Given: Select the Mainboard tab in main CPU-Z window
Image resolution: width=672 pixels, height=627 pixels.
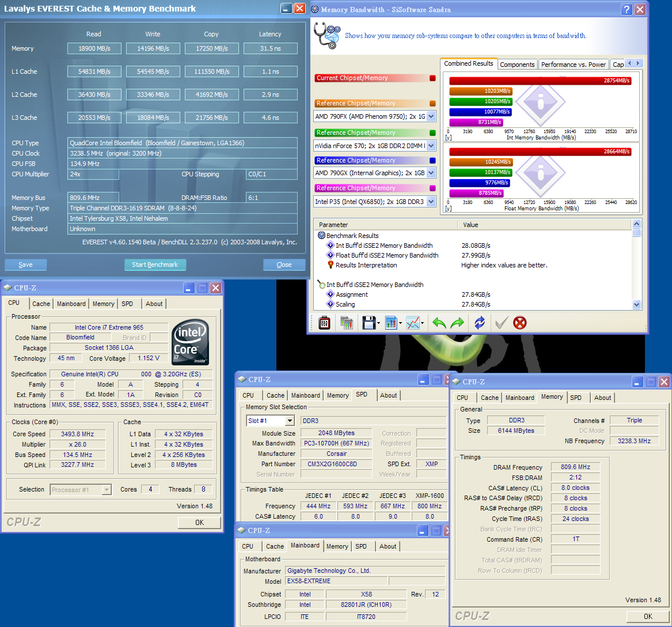Looking at the screenshot, I should click(x=71, y=304).
